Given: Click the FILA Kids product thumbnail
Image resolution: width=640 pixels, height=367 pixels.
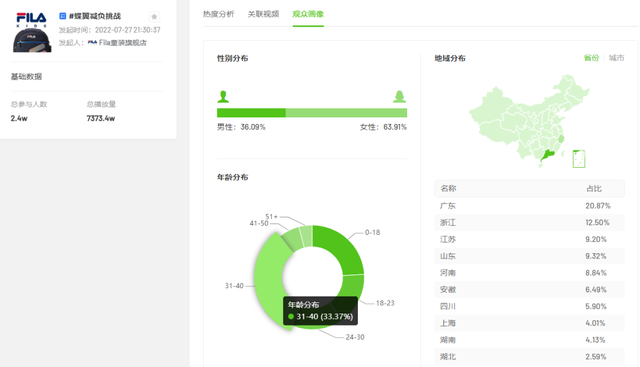Looking at the screenshot, I should click(32, 32).
